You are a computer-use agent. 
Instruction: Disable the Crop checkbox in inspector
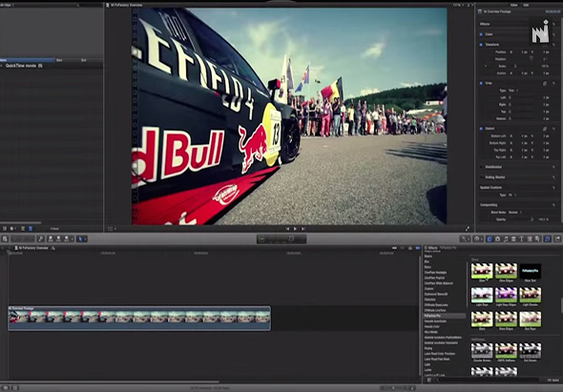(x=481, y=83)
